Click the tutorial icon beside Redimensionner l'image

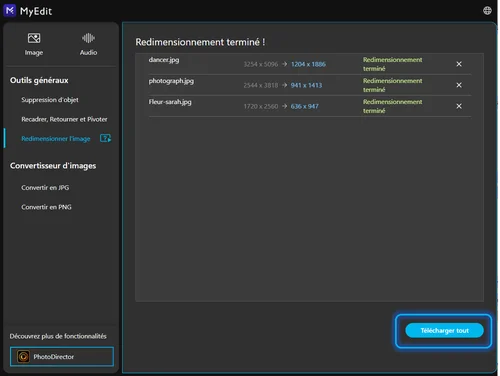106,138
